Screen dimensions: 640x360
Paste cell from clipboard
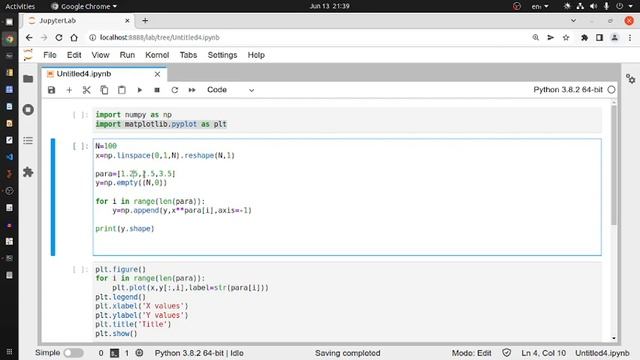[x=122, y=90]
